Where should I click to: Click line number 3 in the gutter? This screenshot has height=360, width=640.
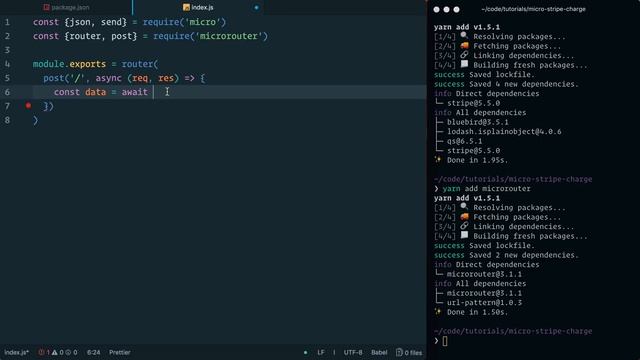(7, 50)
